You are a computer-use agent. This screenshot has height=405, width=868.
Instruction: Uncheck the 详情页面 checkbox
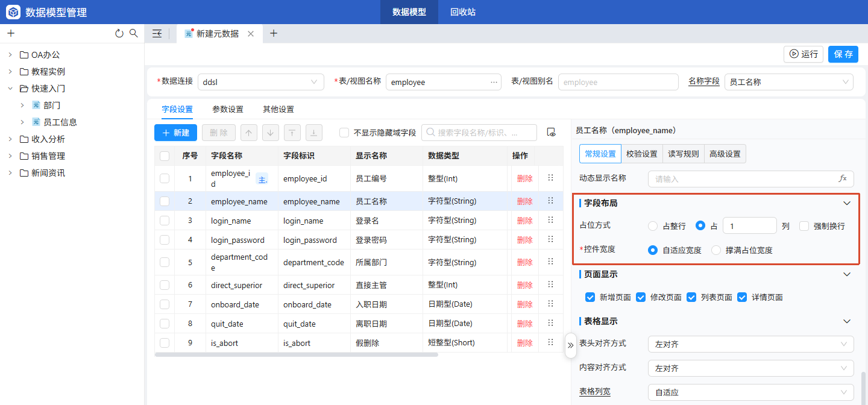(x=742, y=297)
